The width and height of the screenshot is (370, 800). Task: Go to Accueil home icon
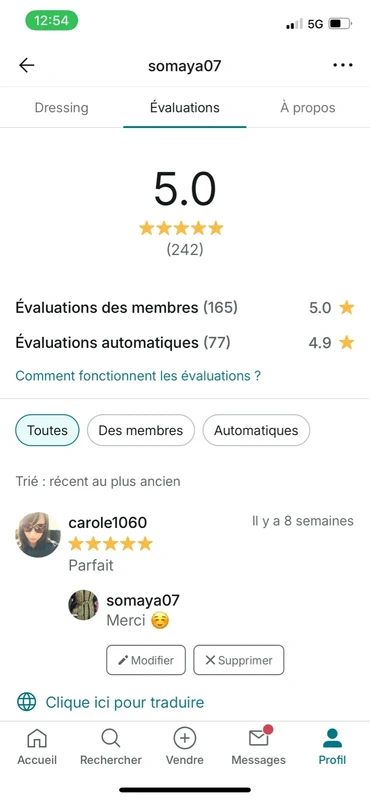pos(37,738)
